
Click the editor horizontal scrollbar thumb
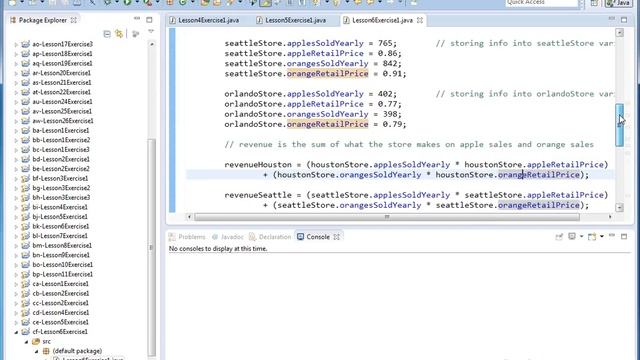click(x=387, y=217)
